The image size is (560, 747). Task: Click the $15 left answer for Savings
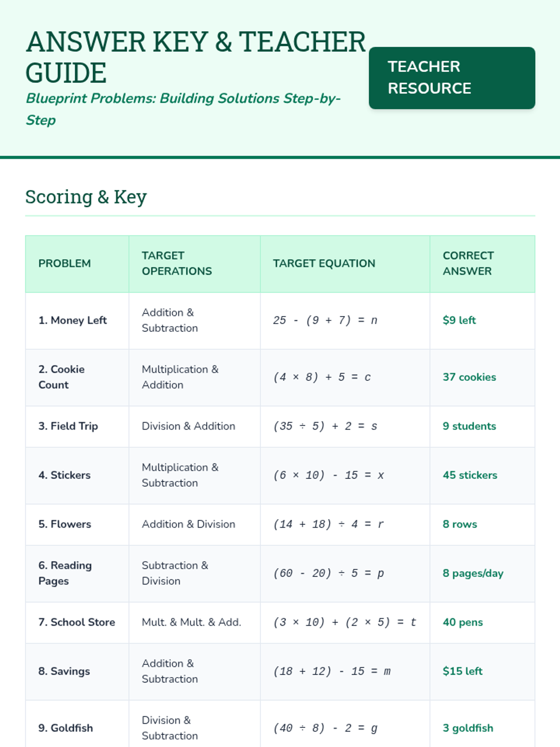pos(462,671)
